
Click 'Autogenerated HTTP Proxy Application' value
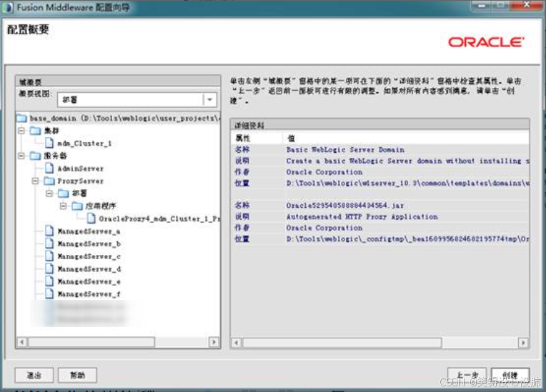point(362,216)
